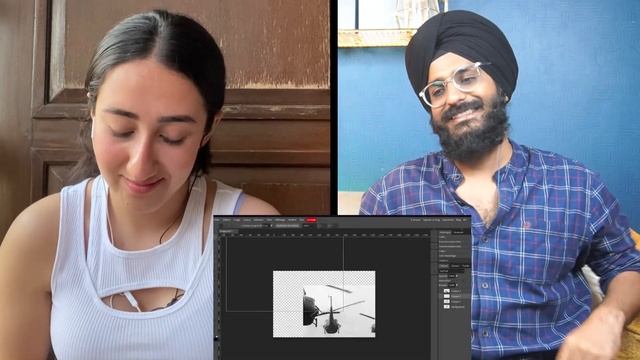Open the File menu in the editor
The height and width of the screenshot is (360, 640).
(x=217, y=220)
